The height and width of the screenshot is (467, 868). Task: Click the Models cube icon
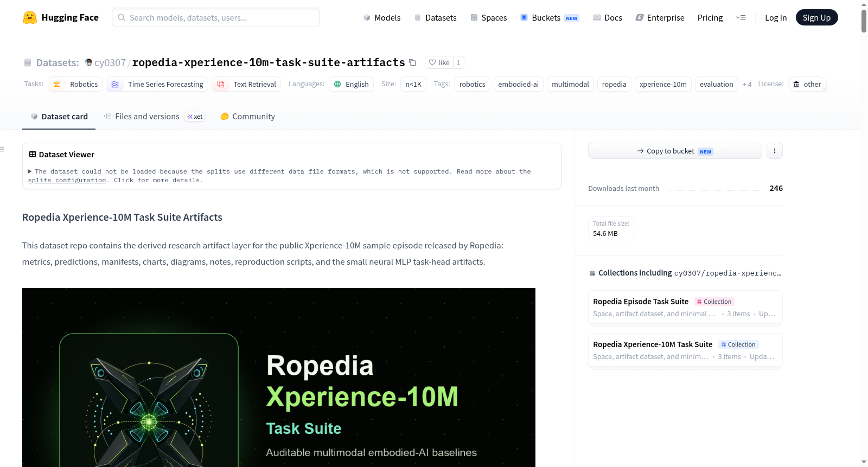[367, 18]
